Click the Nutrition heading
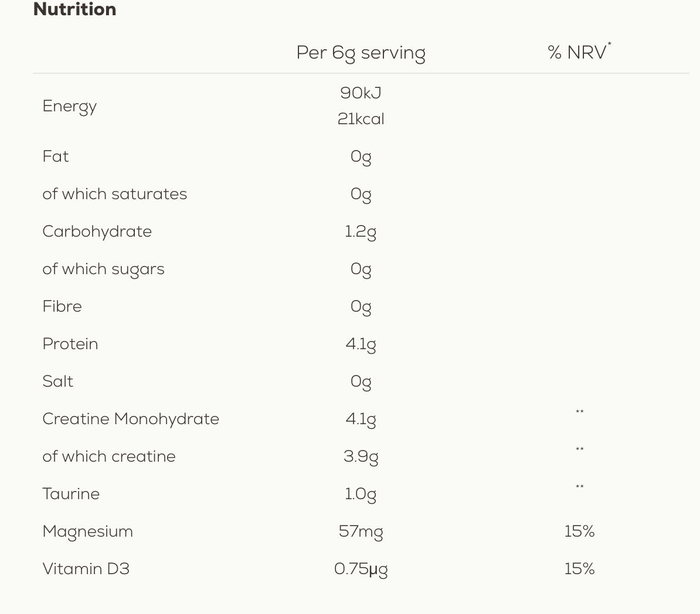 [x=74, y=9]
